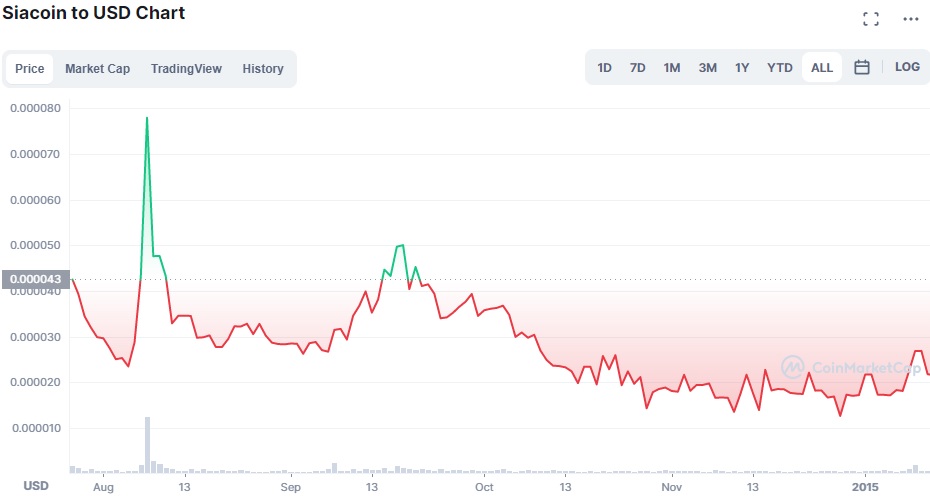Select the YTD time range
Image resolution: width=930 pixels, height=498 pixels.
pyautogui.click(x=780, y=68)
